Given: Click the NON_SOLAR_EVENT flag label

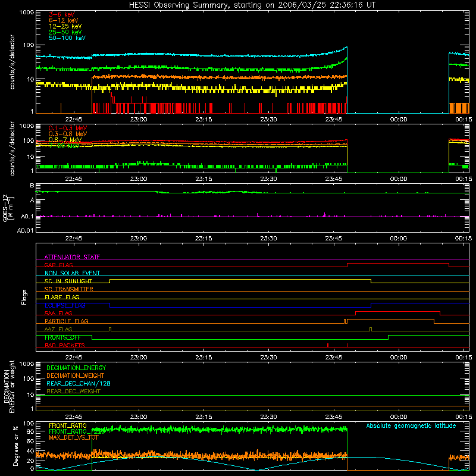Looking at the screenshot, I should coord(72,273).
